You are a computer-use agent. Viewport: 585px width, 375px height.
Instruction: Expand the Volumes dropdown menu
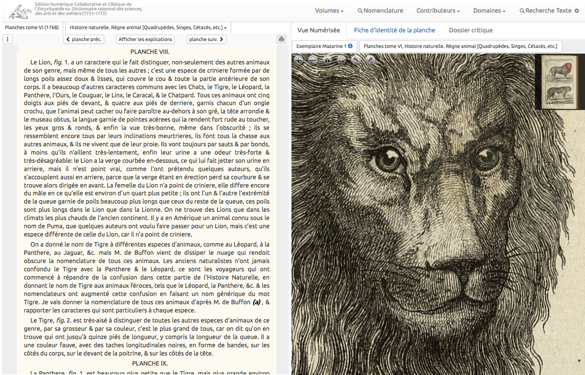pos(329,11)
